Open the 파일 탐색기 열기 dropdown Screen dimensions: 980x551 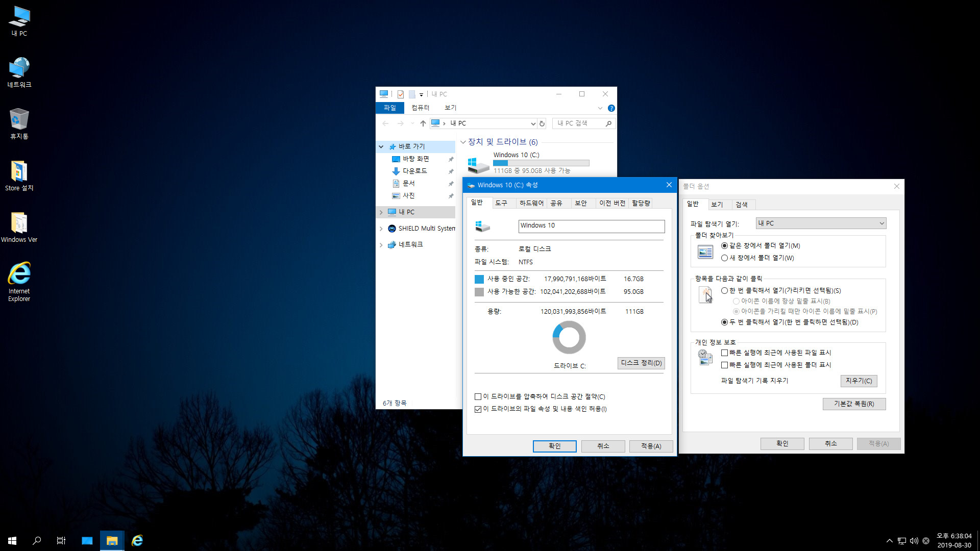821,223
